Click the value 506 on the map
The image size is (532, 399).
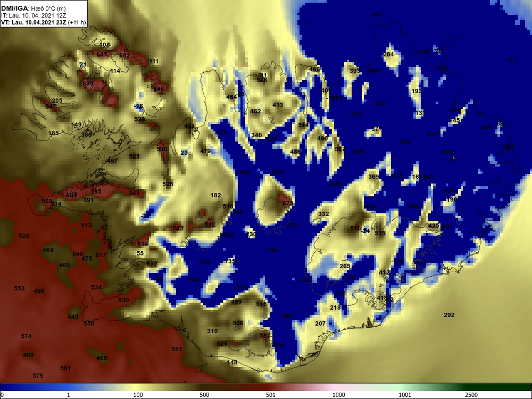pyautogui.click(x=238, y=323)
